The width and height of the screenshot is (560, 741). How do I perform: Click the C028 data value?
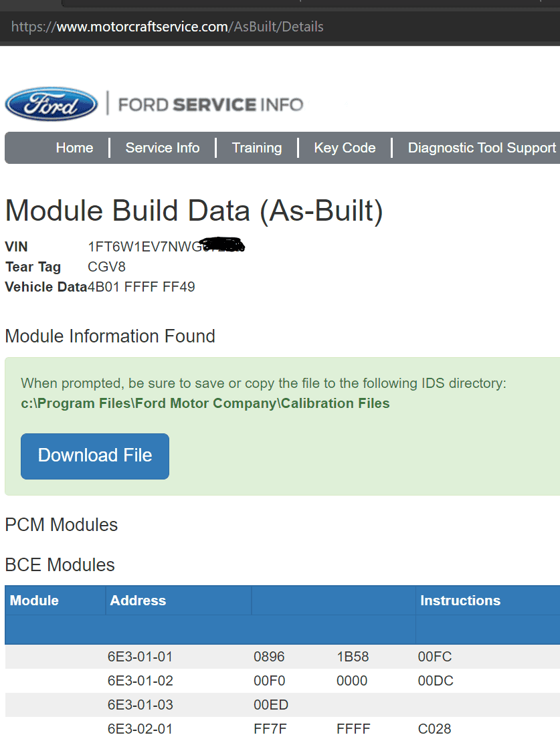[434, 729]
